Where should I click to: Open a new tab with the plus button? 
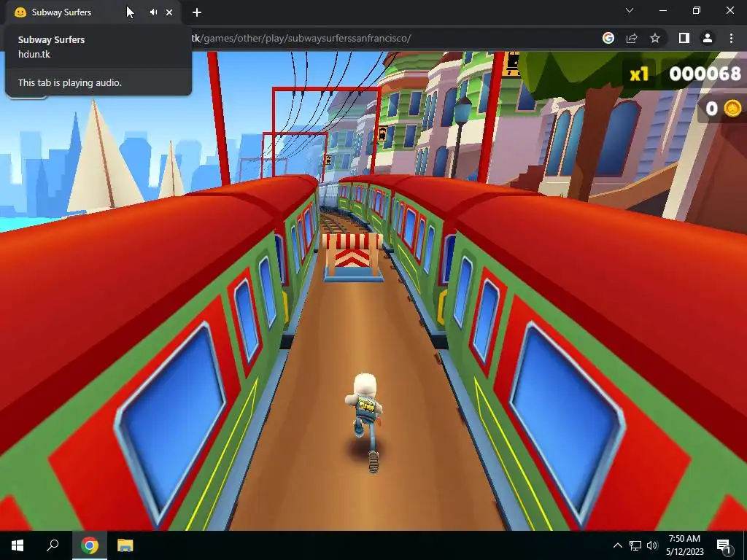tap(197, 12)
